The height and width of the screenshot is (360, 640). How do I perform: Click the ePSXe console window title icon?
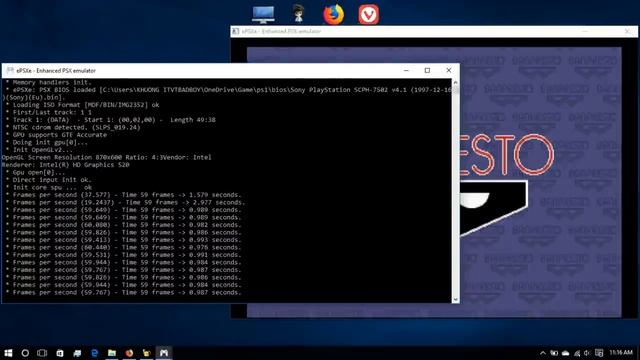pyautogui.click(x=10, y=71)
